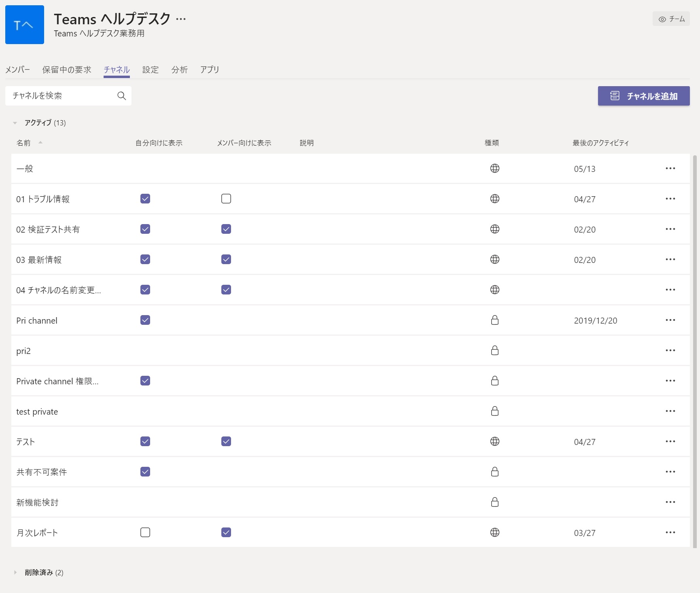
Task: Switch to 保留中の要求 tab
Action: coord(67,70)
